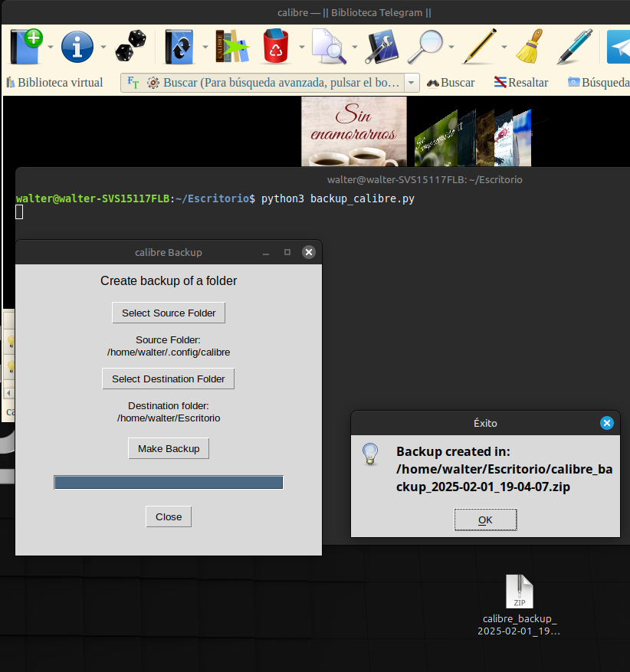The image size is (630, 672).
Task: Click the Telegram paper-plane icon
Action: (x=618, y=46)
